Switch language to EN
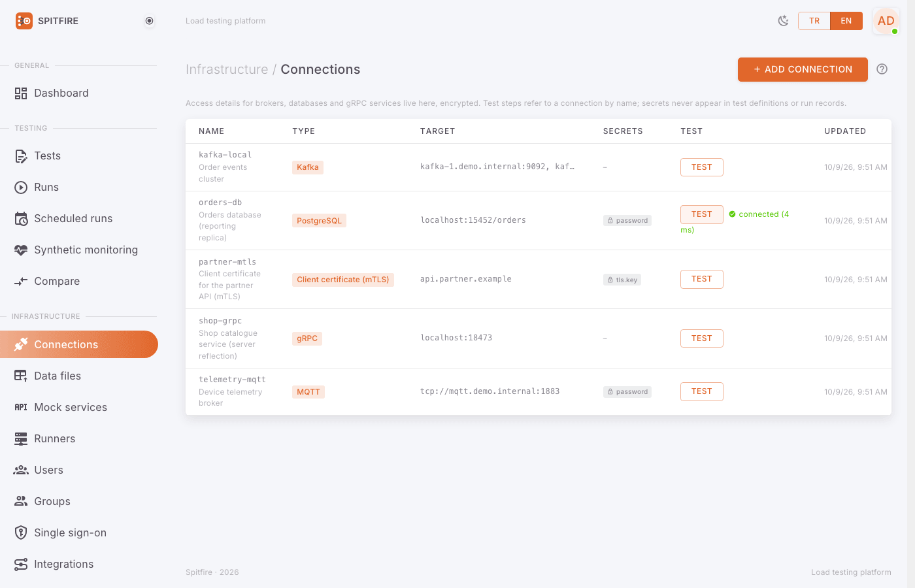Viewport: 915px width, 588px height. pos(846,21)
